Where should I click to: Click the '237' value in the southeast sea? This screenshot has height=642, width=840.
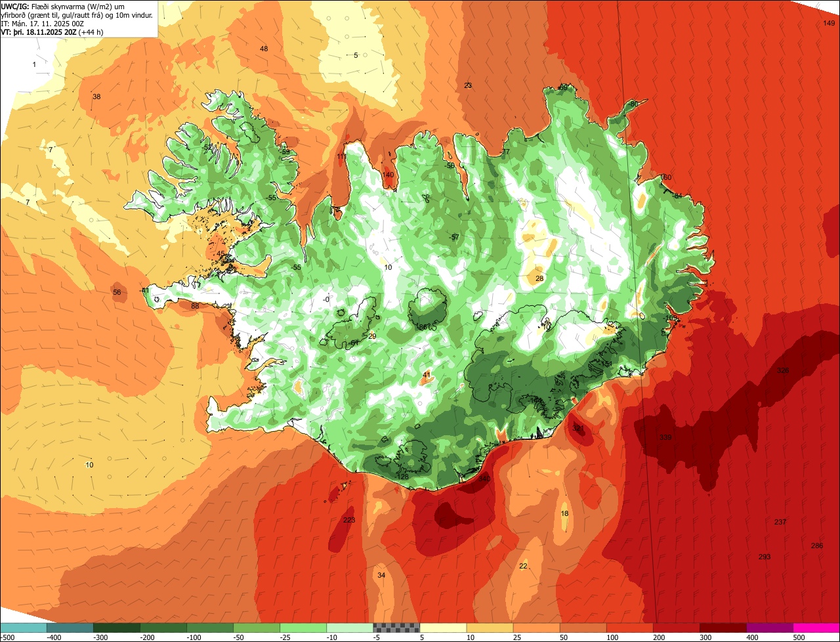780,523
